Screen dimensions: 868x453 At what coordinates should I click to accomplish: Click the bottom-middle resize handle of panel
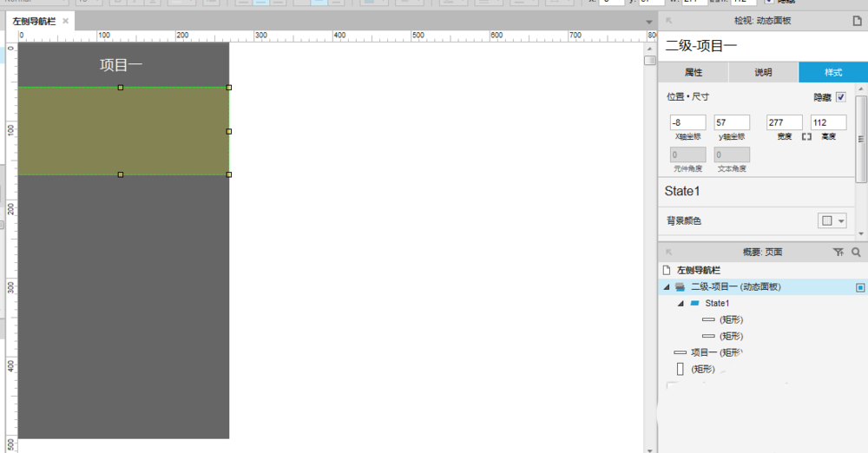(x=120, y=174)
